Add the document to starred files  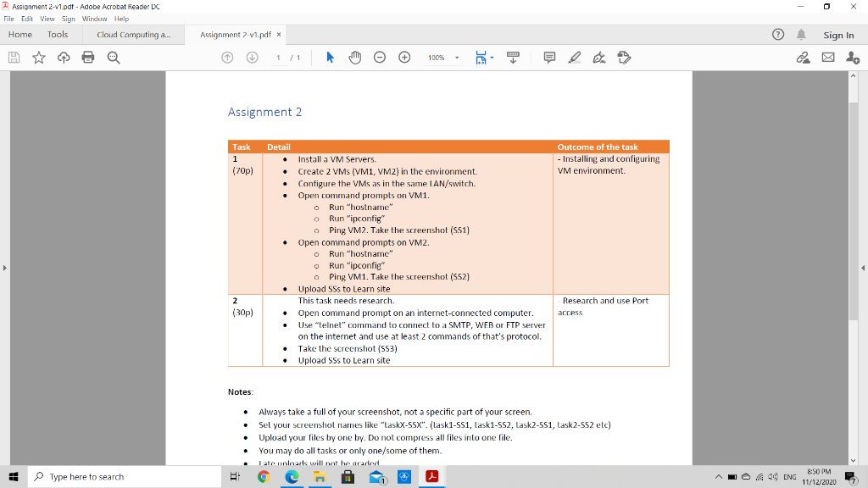pos(39,58)
